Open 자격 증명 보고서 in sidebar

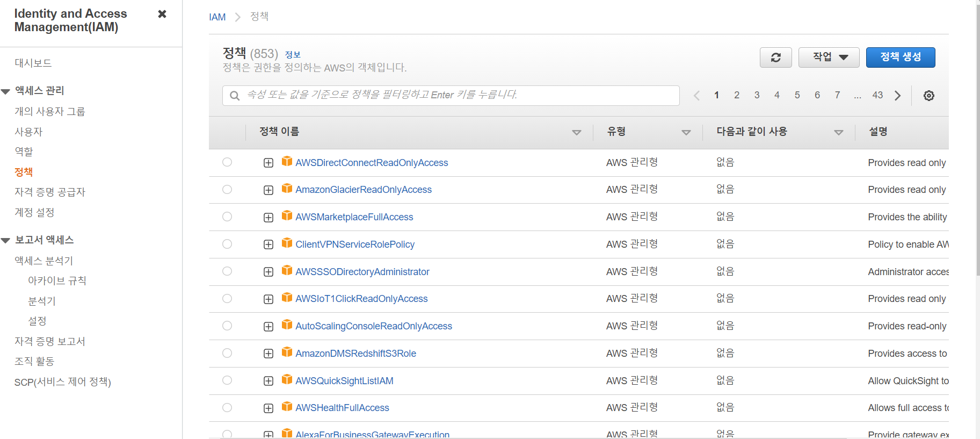50,341
